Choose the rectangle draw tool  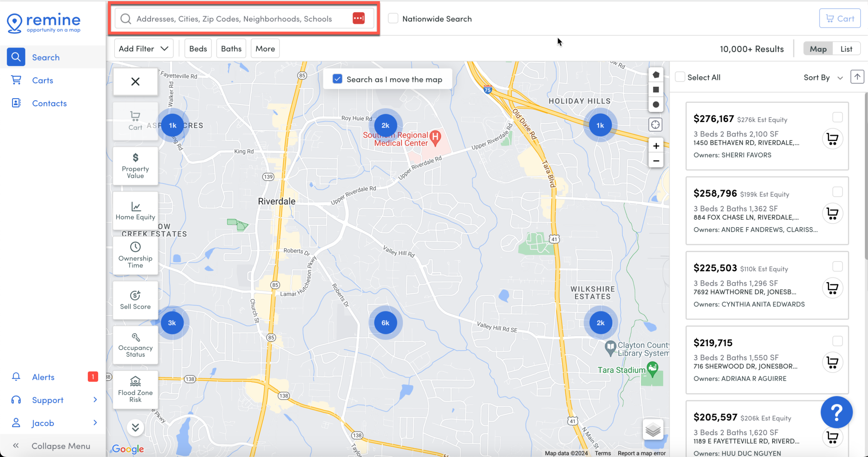coord(656,90)
